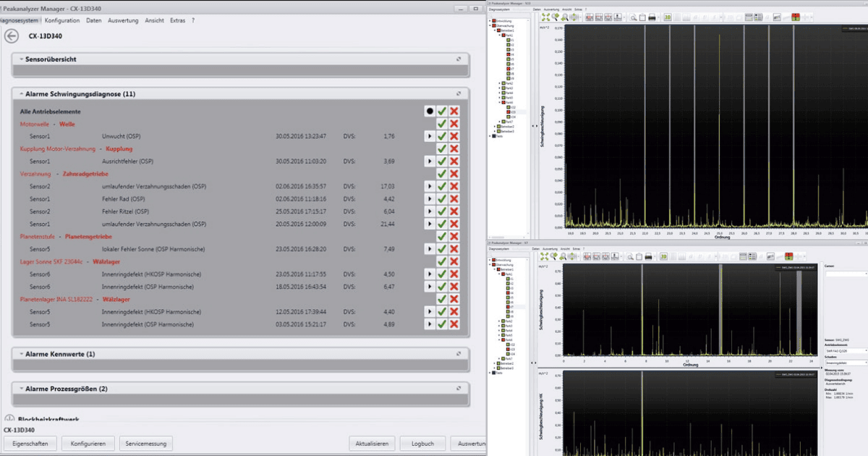868x456 pixels.
Task: Go back using the CX-13D340 back arrow
Action: [x=11, y=36]
